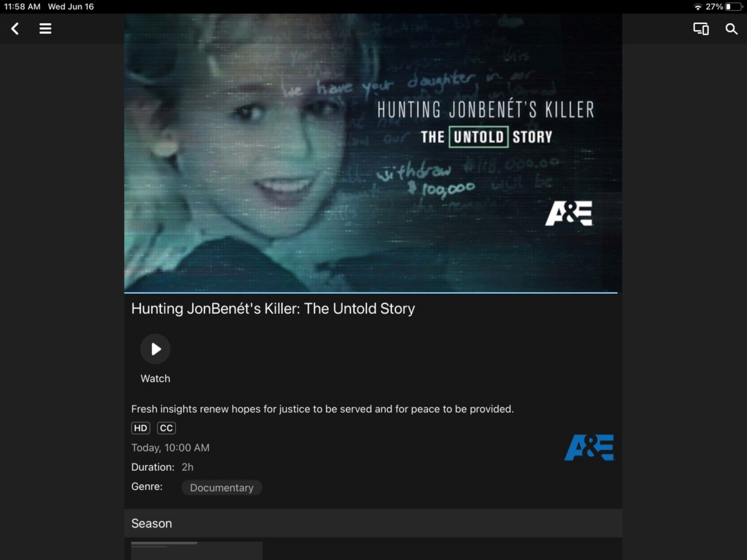The width and height of the screenshot is (747, 560).
Task: Go back using the back arrow
Action: [15, 29]
